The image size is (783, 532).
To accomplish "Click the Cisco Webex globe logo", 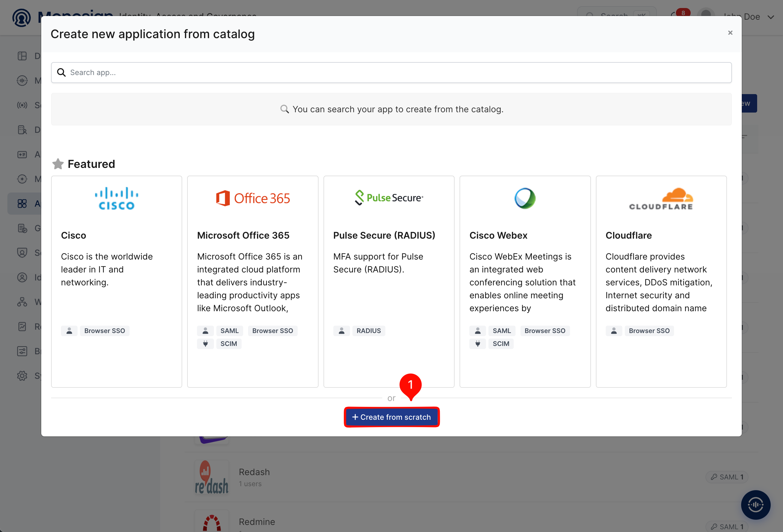I will coord(525,198).
